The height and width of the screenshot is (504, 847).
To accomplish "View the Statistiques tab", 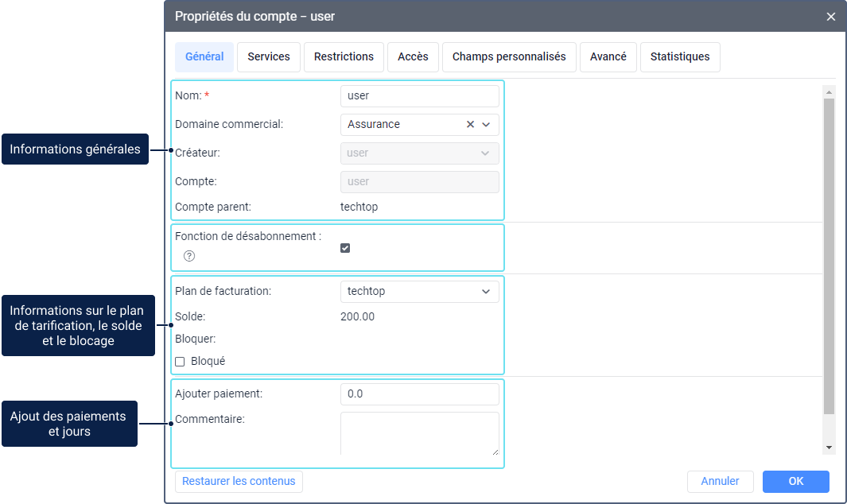I will click(x=680, y=57).
